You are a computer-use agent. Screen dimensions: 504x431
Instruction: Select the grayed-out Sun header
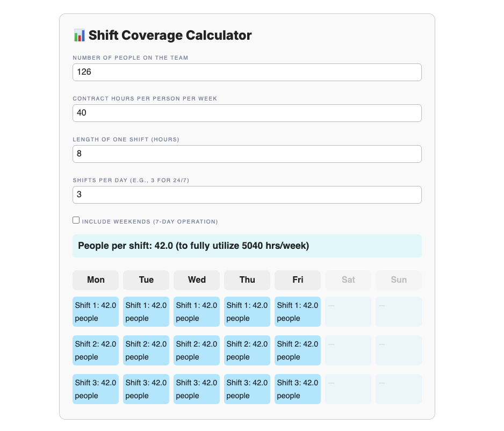(398, 279)
